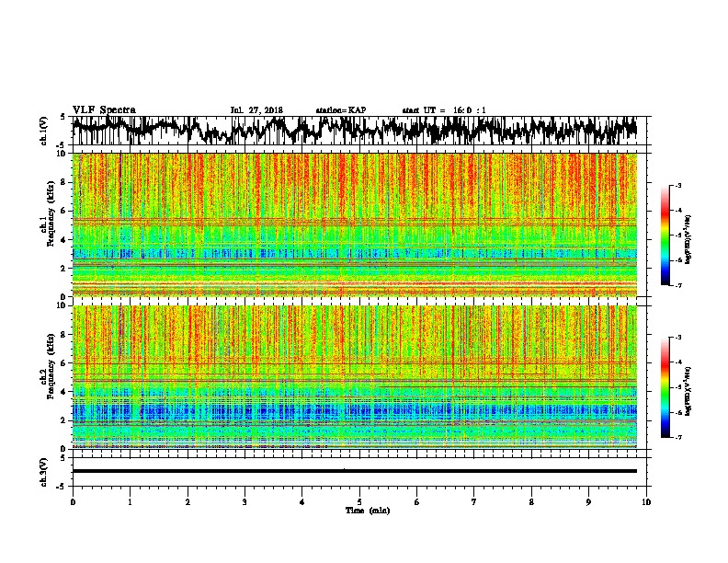The image size is (728, 563).
Task: Select the "start UT = 16: 0 : 1" text
Action: (443, 110)
